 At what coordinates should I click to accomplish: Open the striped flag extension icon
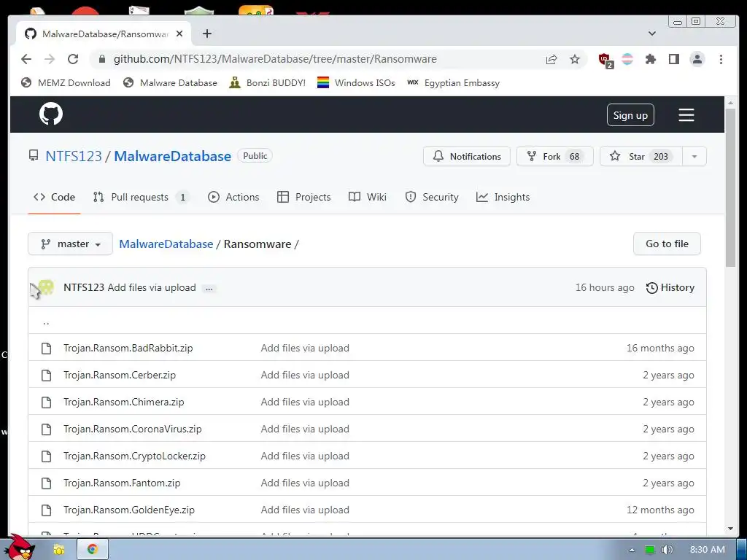pyautogui.click(x=627, y=59)
